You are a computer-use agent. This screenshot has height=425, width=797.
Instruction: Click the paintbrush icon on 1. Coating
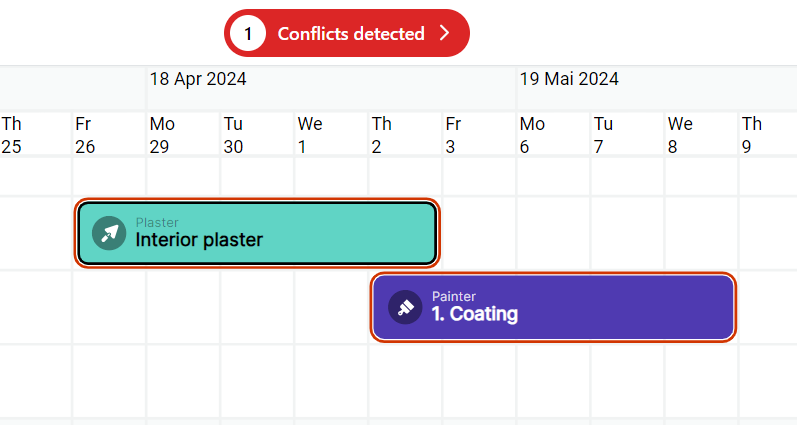[405, 306]
